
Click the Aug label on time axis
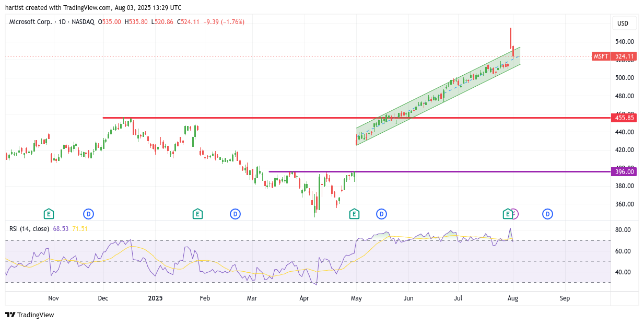point(513,298)
